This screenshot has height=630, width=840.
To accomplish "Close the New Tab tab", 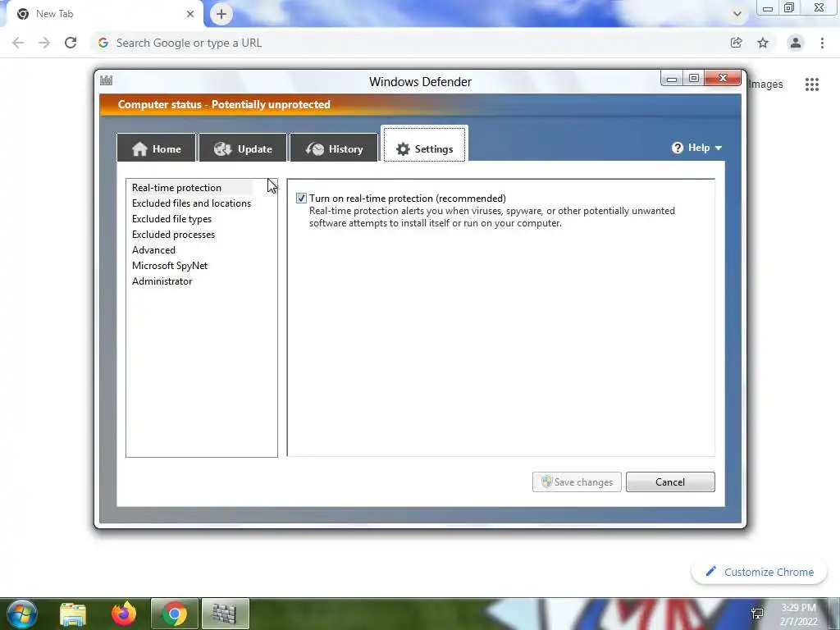I will pyautogui.click(x=190, y=14).
